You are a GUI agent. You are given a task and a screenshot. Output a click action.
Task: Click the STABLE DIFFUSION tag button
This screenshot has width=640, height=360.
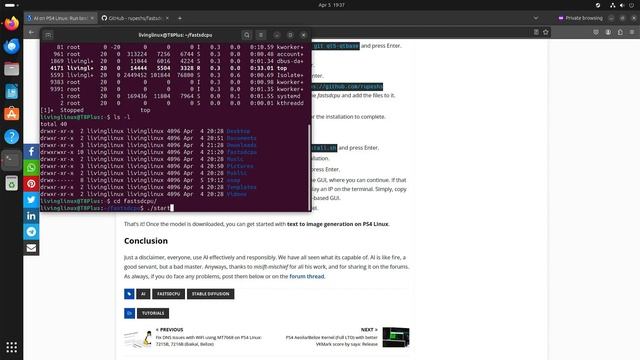pyautogui.click(x=211, y=294)
